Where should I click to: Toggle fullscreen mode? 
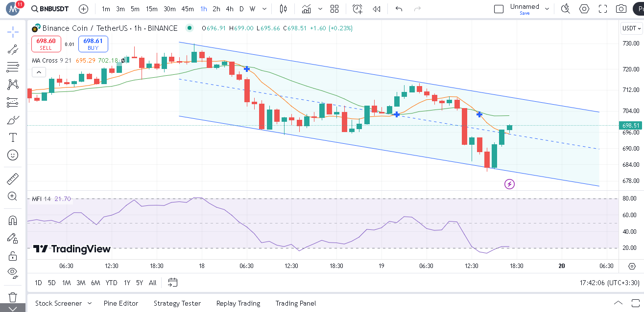click(x=603, y=9)
